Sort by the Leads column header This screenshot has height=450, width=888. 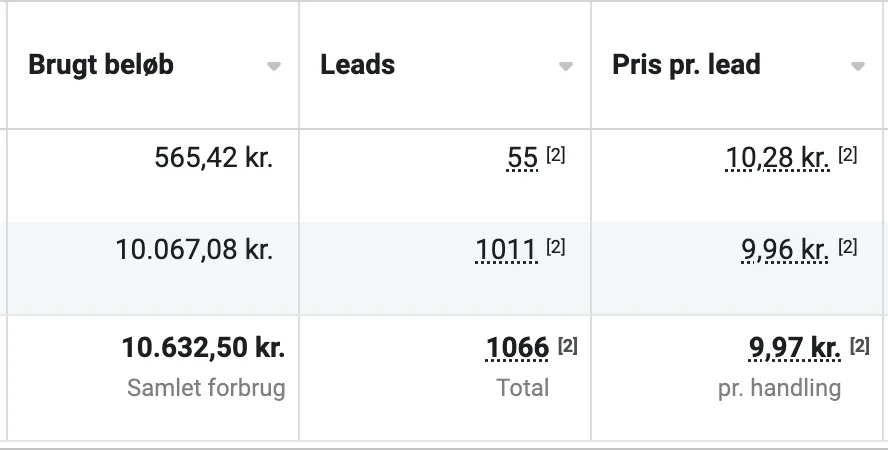(x=357, y=65)
